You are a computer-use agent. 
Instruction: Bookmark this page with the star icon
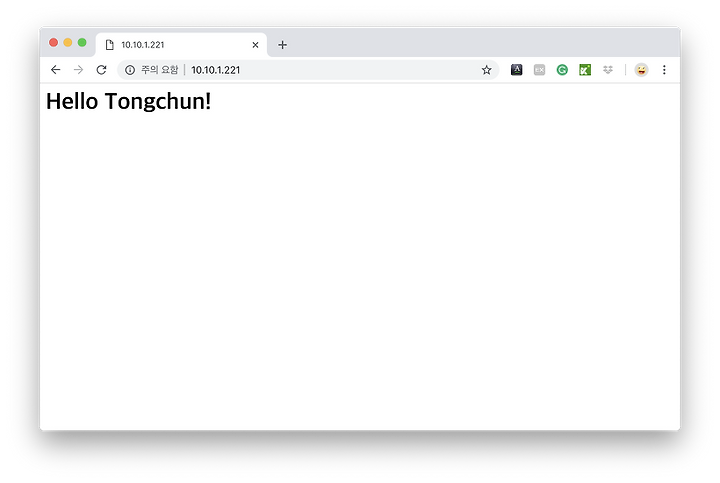point(486,70)
